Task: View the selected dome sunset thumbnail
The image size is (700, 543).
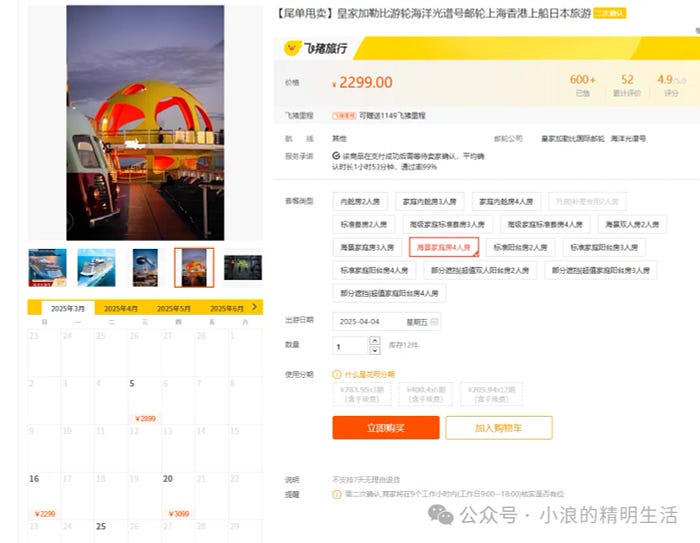Action: pos(194,267)
